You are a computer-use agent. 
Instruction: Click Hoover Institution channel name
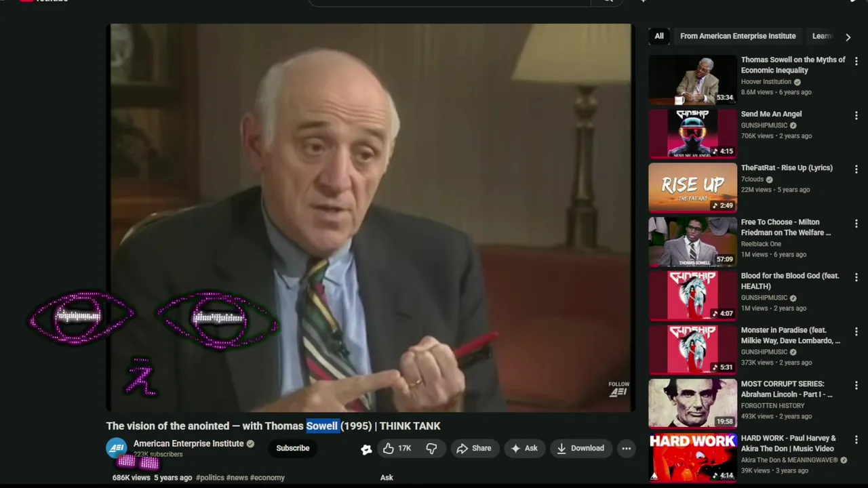coord(766,81)
